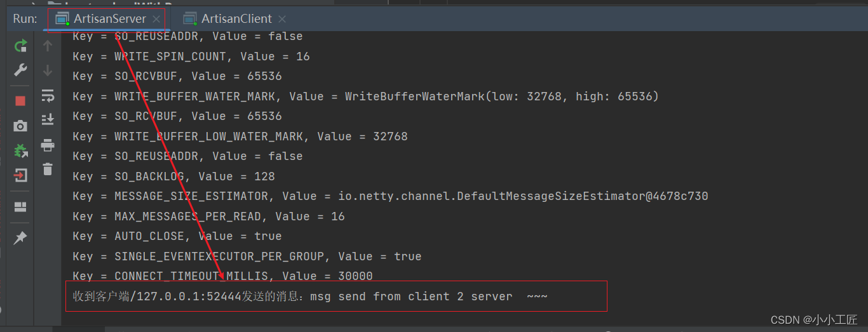Click the SO_BACKLOG value 128 line

[x=173, y=176]
